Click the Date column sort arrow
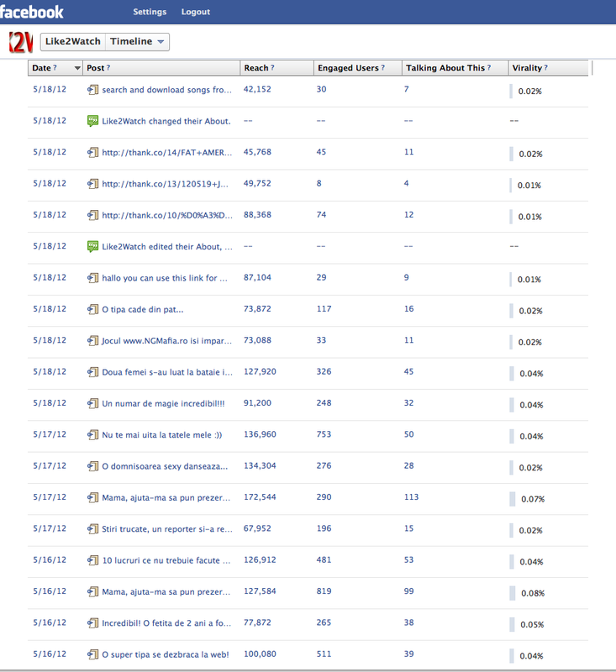 point(77,68)
